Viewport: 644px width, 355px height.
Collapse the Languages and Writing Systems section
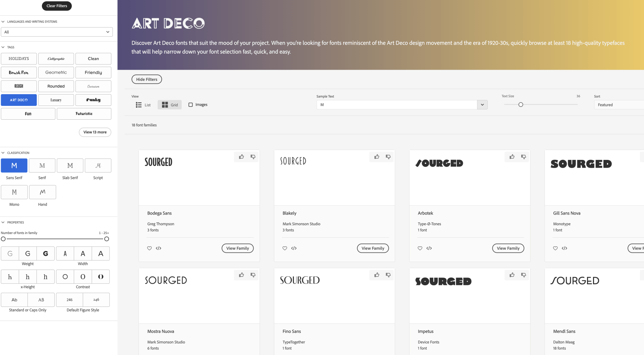(3, 22)
